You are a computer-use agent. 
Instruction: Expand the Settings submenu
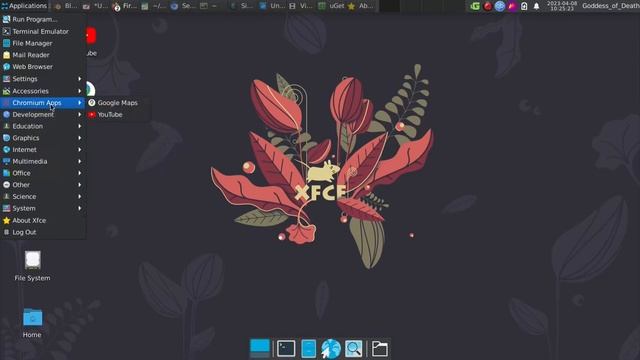(43, 79)
